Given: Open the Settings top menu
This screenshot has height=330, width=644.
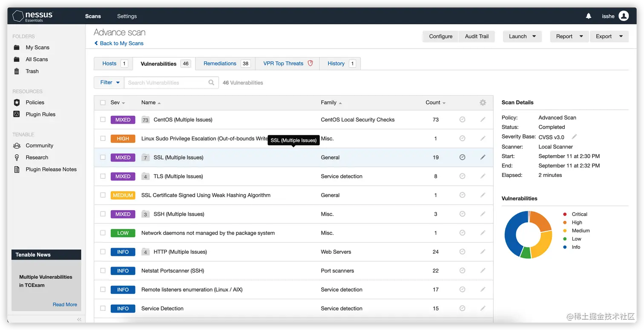Looking at the screenshot, I should click(x=127, y=16).
